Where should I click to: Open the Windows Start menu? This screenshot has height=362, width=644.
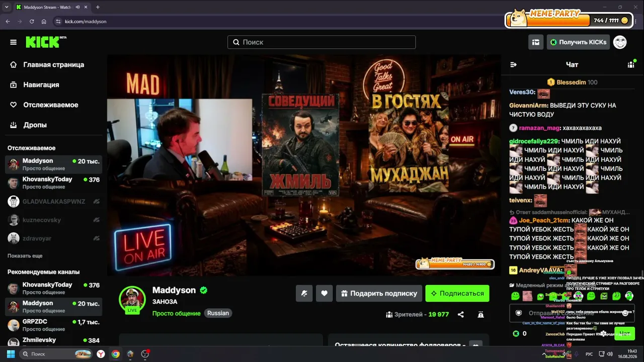11,354
